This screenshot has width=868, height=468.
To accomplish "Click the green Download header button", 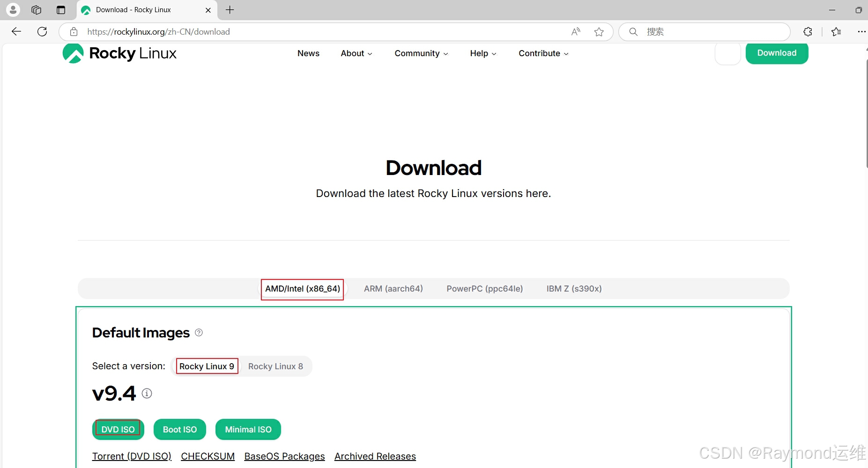I will point(777,53).
